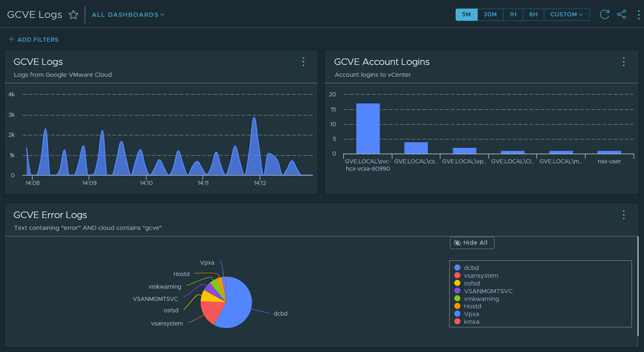Viewport: 644px width, 352px height.
Task: Switch to the 6H time range
Action: (x=533, y=14)
